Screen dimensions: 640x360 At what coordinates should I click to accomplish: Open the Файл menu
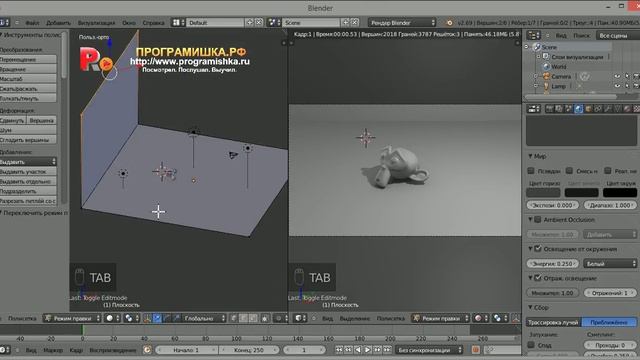(32, 23)
